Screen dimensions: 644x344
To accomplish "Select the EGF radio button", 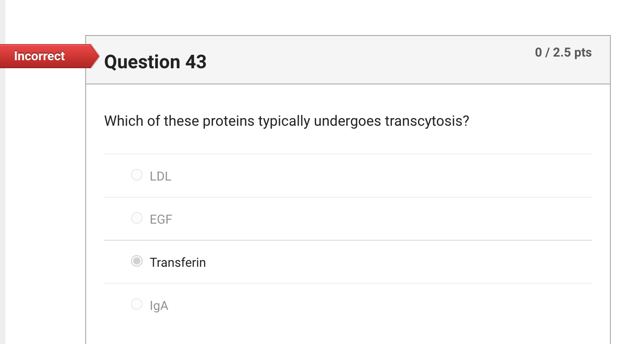I will coord(137,218).
